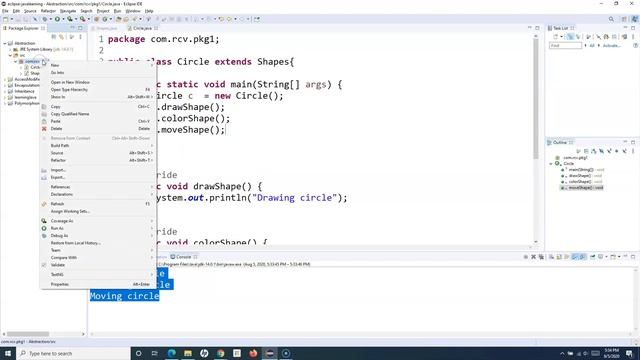This screenshot has width=640, height=360.
Task: Choose Import... from context menu
Action: (98, 170)
